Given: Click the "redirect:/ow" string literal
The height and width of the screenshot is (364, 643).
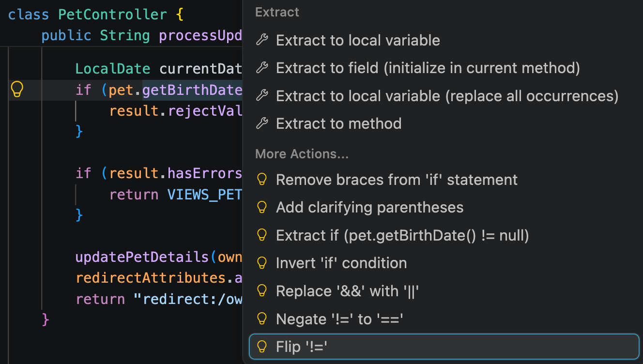Looking at the screenshot, I should [187, 299].
